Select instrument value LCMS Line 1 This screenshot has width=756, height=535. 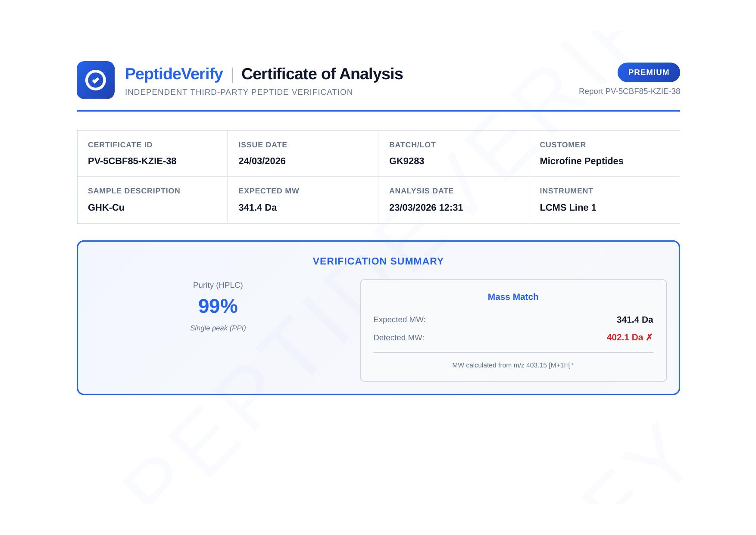click(568, 208)
